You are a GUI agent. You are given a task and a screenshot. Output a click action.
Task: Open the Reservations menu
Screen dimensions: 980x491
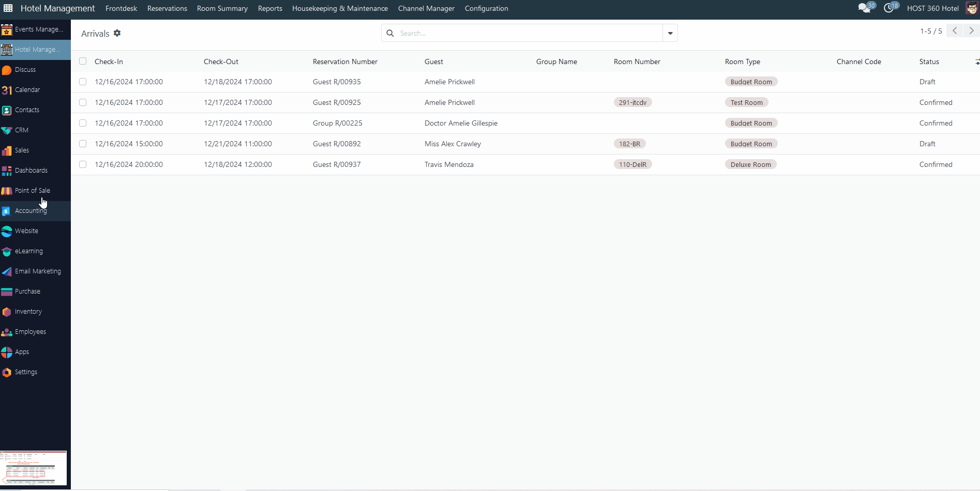pos(167,8)
